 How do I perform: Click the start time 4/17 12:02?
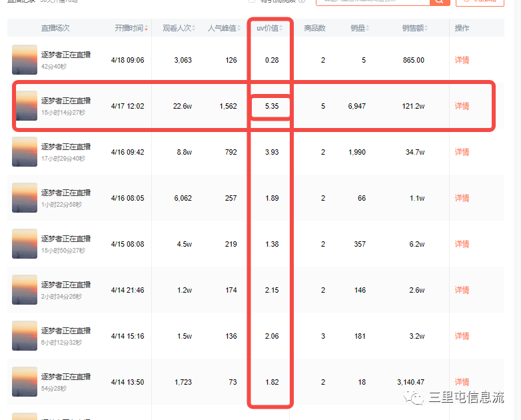tap(128, 106)
